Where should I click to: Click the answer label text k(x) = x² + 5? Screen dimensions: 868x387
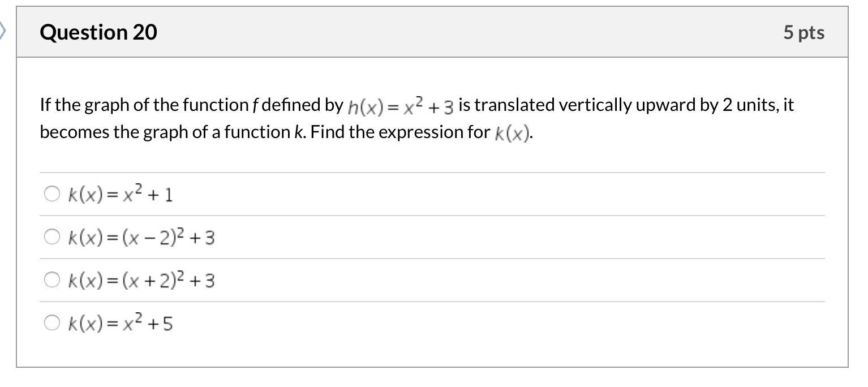pos(121,324)
